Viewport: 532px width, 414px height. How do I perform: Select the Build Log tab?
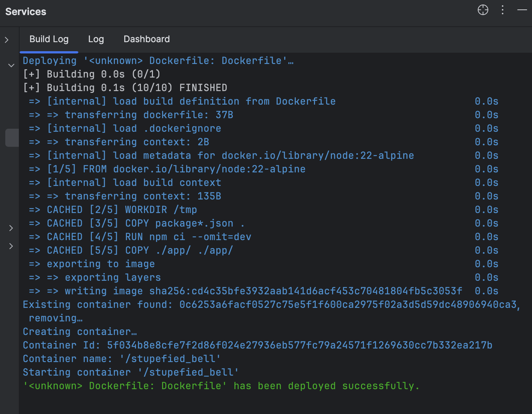coord(49,39)
